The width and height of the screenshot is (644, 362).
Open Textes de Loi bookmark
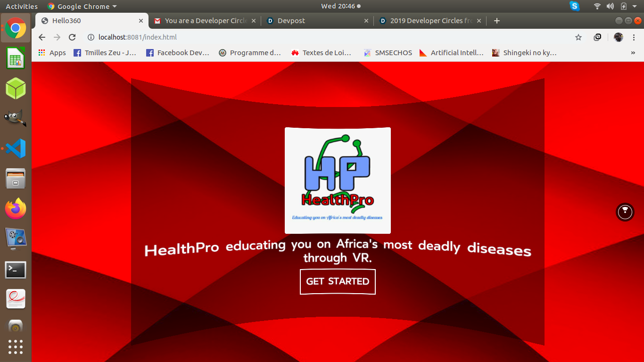click(x=322, y=53)
